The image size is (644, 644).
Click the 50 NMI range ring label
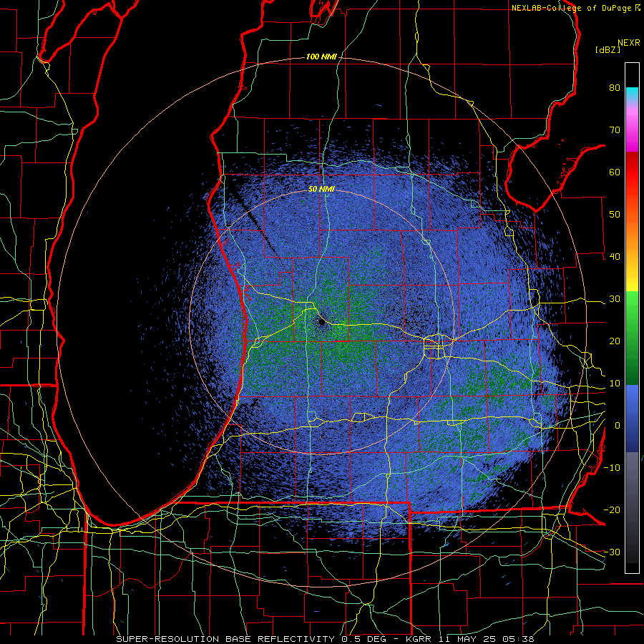point(321,189)
